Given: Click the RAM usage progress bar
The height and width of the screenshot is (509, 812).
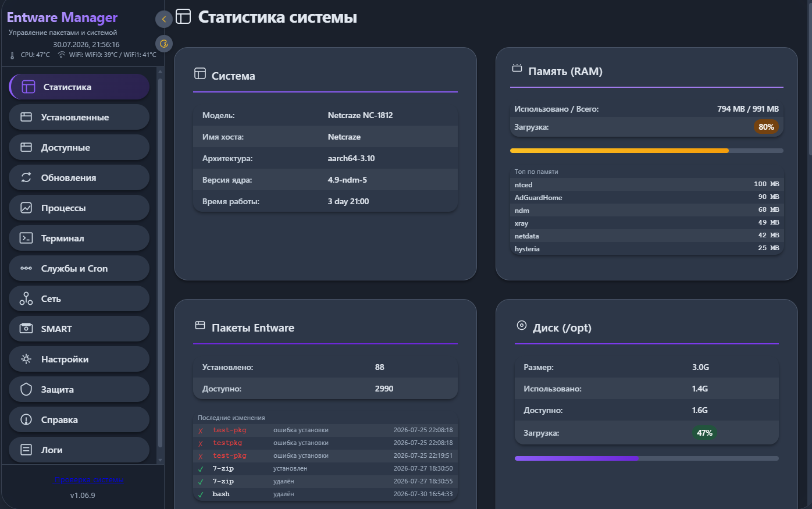Looking at the screenshot, I should (647, 151).
